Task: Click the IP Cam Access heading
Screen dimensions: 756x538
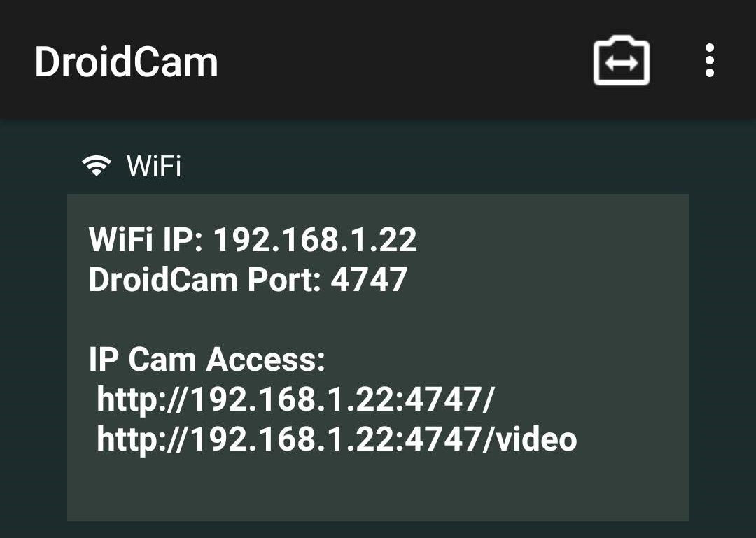Action: pyautogui.click(x=207, y=359)
